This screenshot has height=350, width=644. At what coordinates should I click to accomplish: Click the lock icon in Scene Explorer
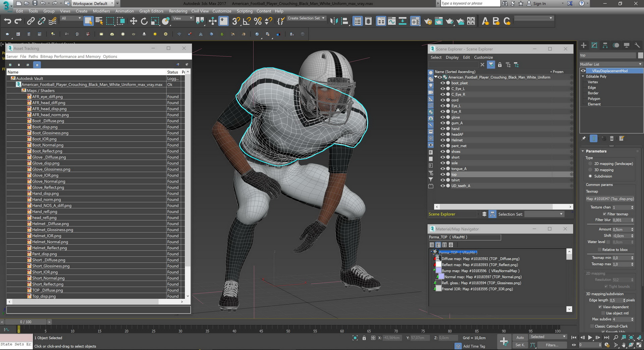(x=500, y=65)
